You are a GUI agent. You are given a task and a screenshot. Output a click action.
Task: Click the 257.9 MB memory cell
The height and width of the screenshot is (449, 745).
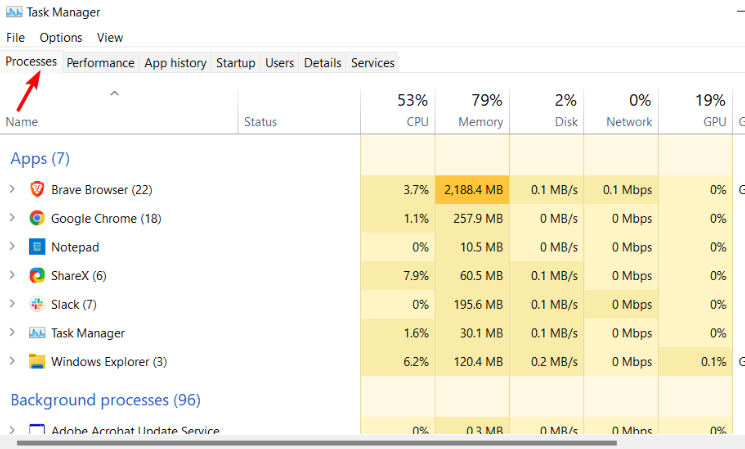tap(472, 219)
